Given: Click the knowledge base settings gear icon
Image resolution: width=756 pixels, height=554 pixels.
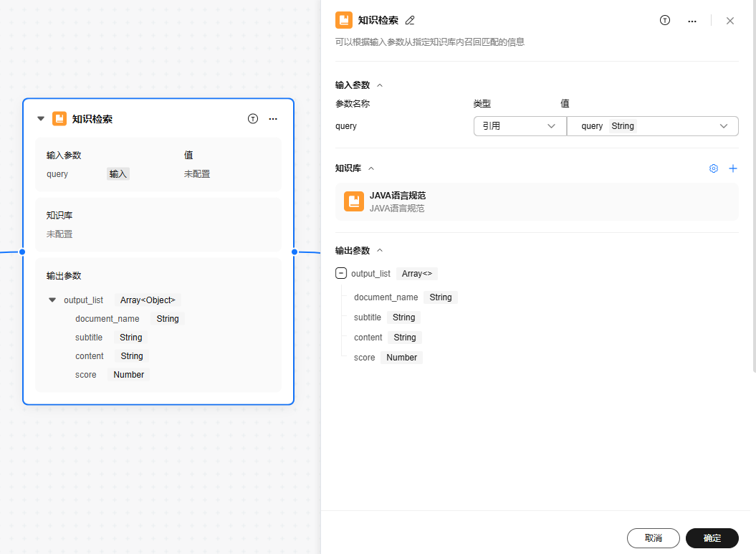Looking at the screenshot, I should pos(714,168).
